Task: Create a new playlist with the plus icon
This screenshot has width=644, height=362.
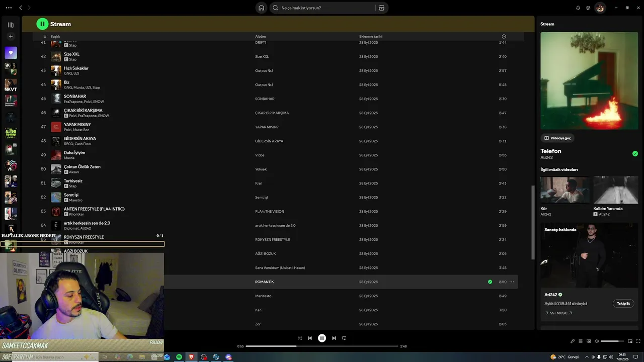Action: click(x=11, y=36)
